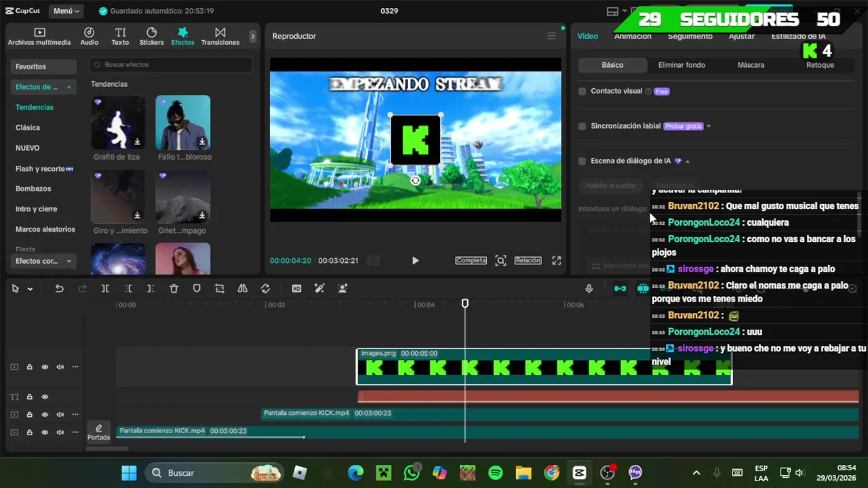This screenshot has height=488, width=868.
Task: Click the Portada cover edit button
Action: (x=98, y=432)
